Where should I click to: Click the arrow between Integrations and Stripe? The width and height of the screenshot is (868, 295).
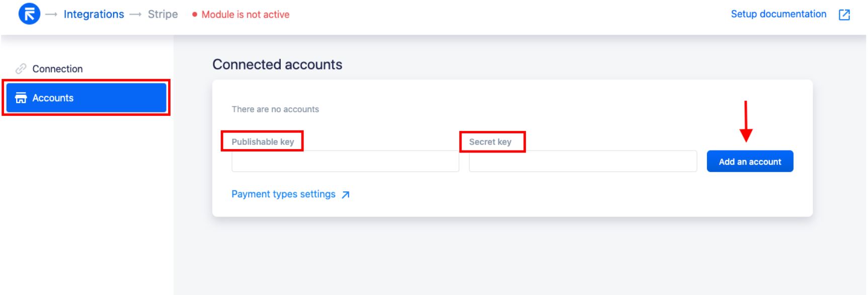click(x=135, y=15)
